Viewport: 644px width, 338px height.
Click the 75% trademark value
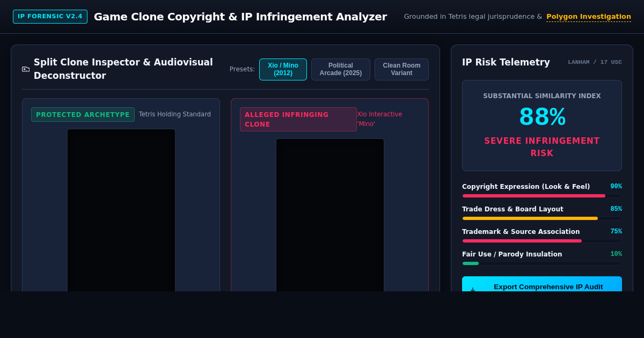click(616, 232)
